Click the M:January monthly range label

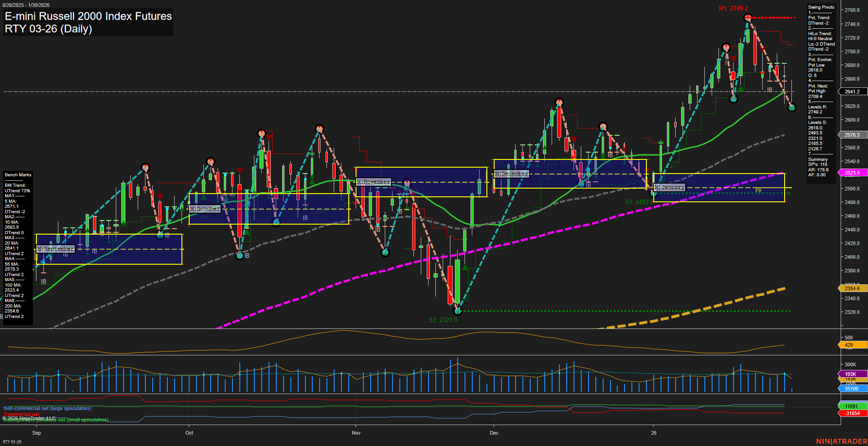click(x=669, y=187)
